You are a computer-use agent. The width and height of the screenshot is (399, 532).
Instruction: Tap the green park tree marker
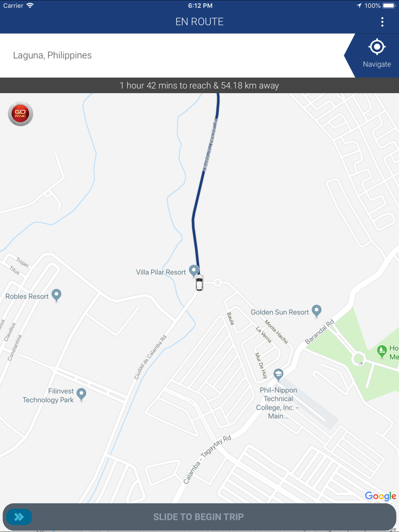click(x=382, y=351)
